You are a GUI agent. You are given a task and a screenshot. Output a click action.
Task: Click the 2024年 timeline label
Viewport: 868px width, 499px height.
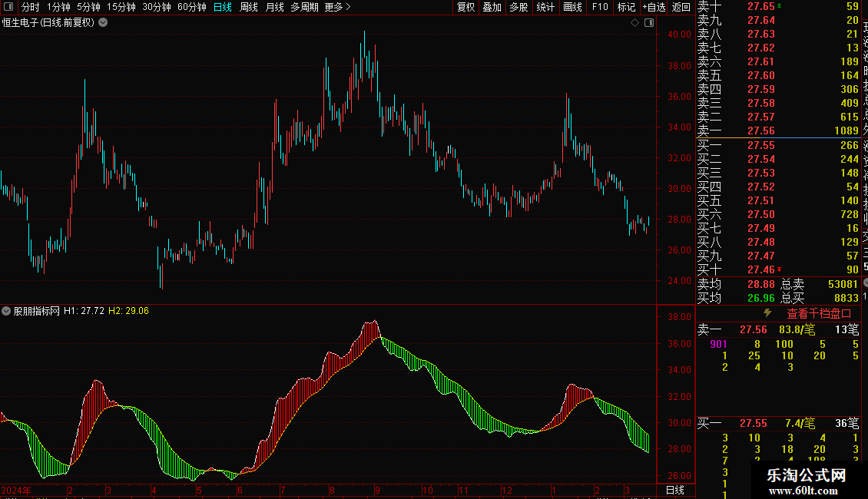coord(16,490)
